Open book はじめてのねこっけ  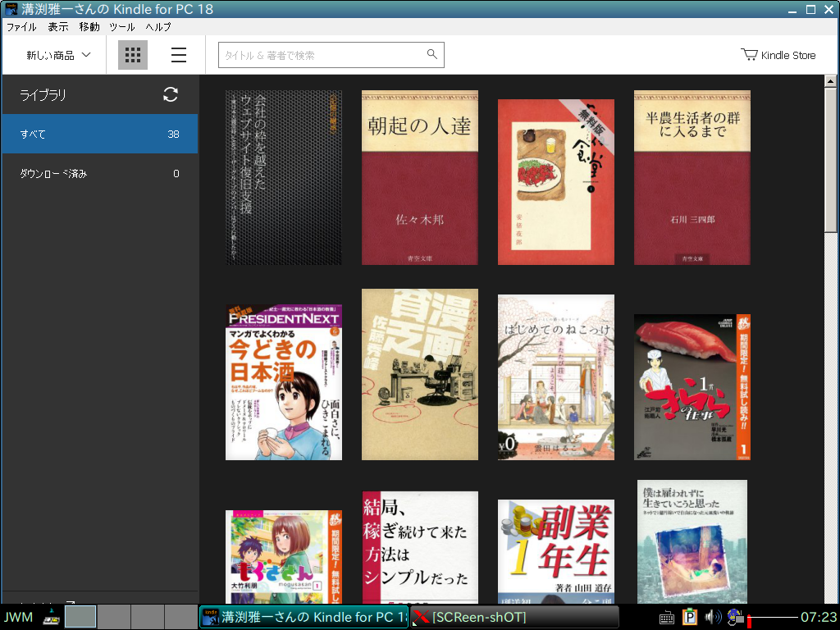tap(556, 377)
